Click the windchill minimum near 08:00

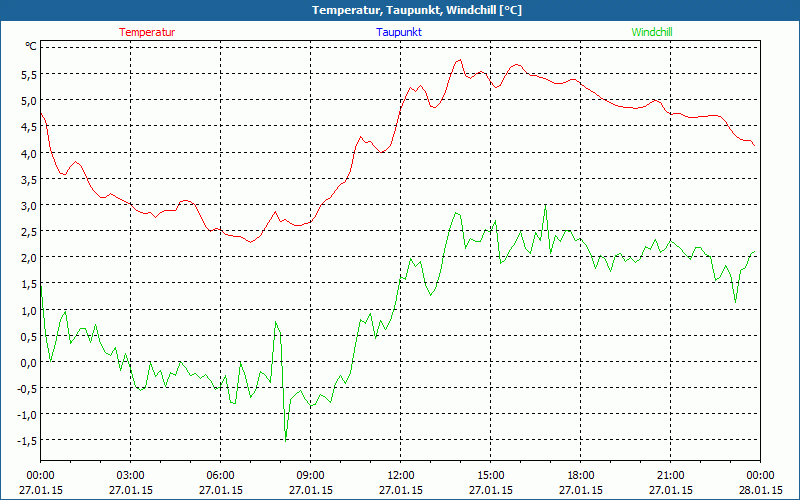click(286, 440)
